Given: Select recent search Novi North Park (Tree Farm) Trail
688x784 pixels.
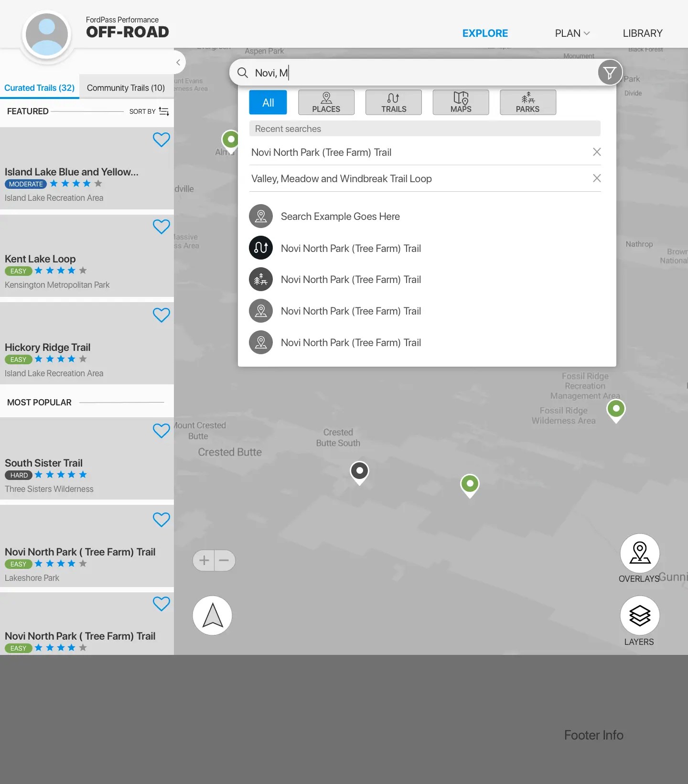Looking at the screenshot, I should 322,152.
